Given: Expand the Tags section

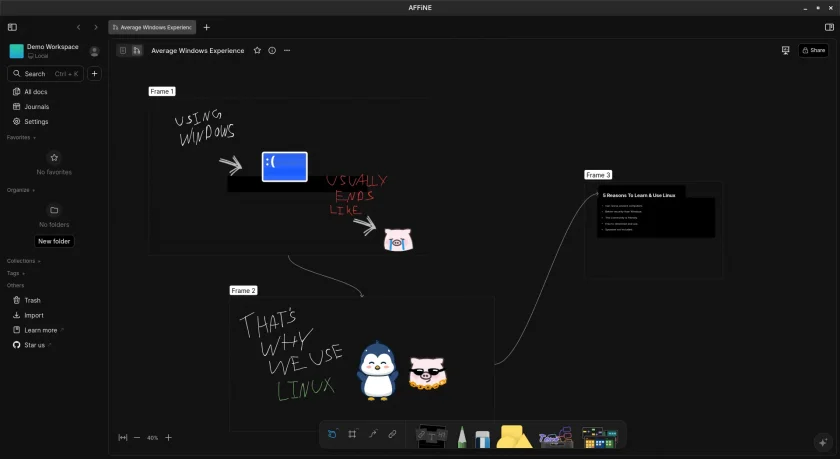Looking at the screenshot, I should pyautogui.click(x=16, y=273).
